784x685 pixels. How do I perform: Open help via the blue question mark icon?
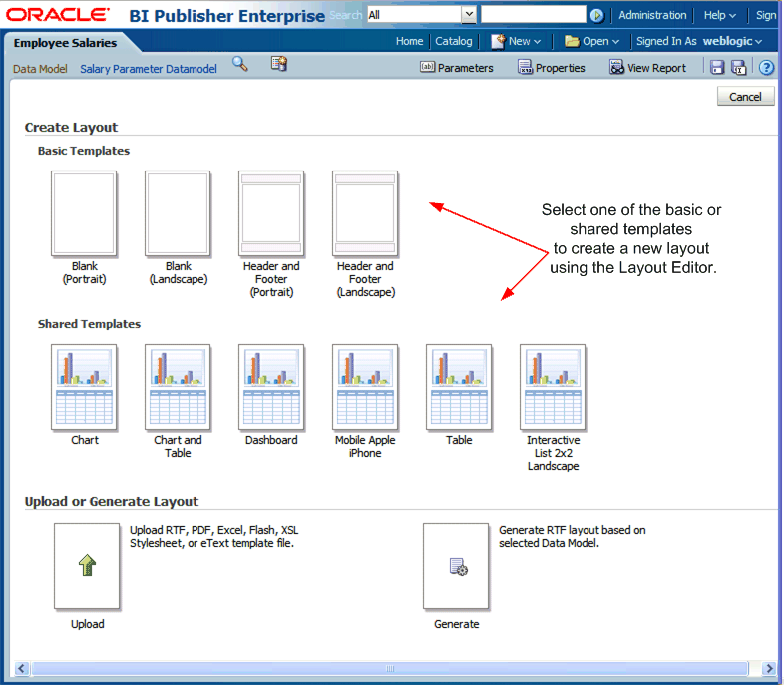coord(766,68)
